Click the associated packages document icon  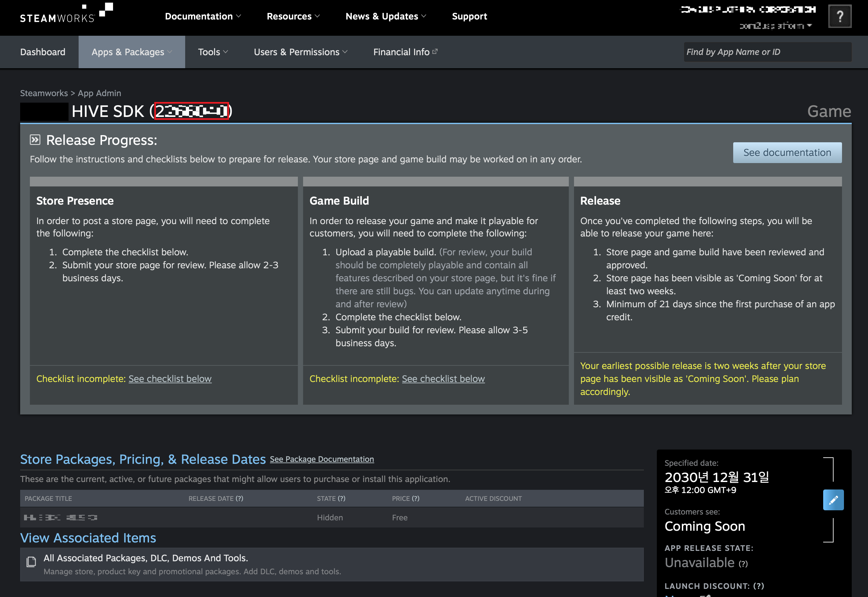[x=32, y=562]
